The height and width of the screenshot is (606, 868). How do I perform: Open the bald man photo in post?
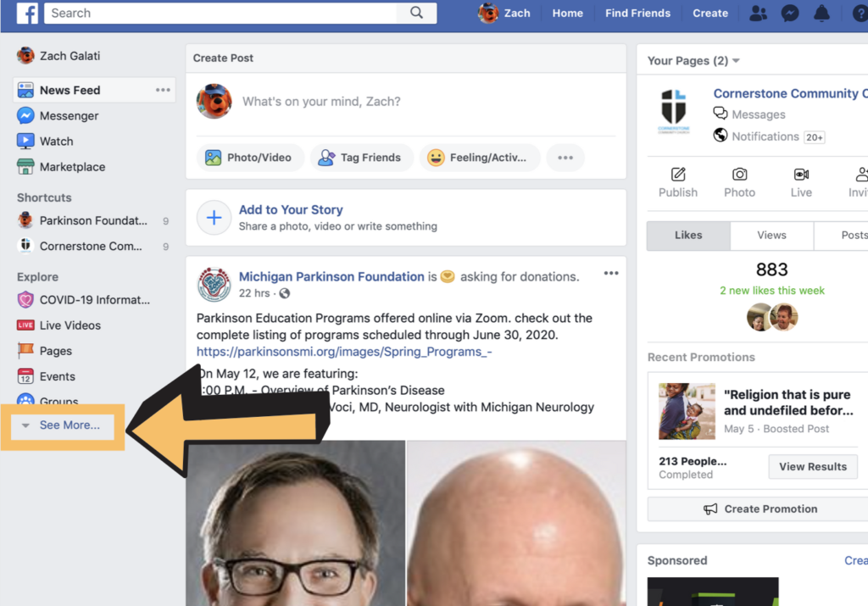point(516,523)
